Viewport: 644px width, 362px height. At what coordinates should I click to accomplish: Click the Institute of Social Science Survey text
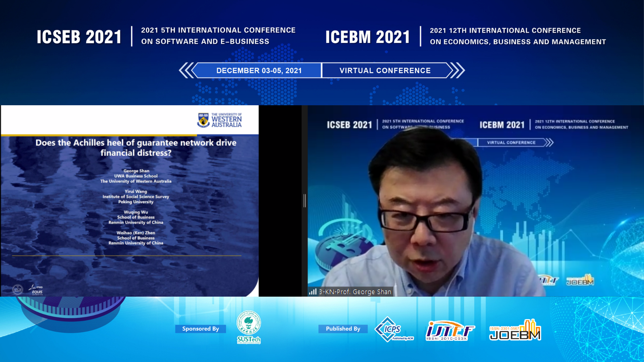click(136, 197)
